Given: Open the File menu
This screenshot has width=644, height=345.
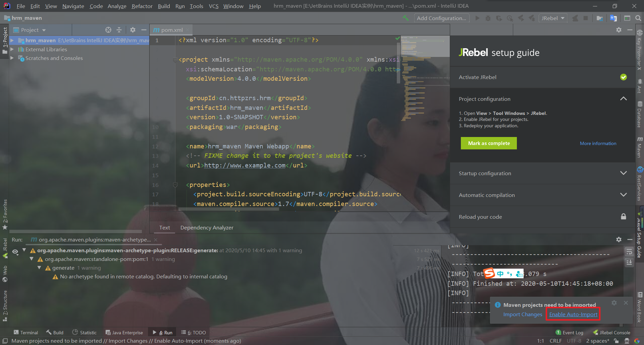Looking at the screenshot, I should [21, 6].
